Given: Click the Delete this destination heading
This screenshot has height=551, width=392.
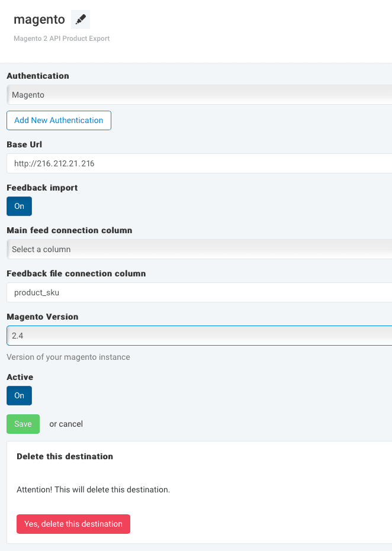Looking at the screenshot, I should [x=65, y=456].
